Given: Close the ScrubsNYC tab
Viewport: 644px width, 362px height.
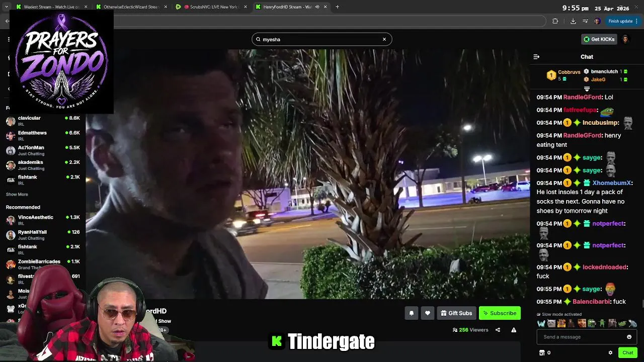Looking at the screenshot, I should 245,7.
